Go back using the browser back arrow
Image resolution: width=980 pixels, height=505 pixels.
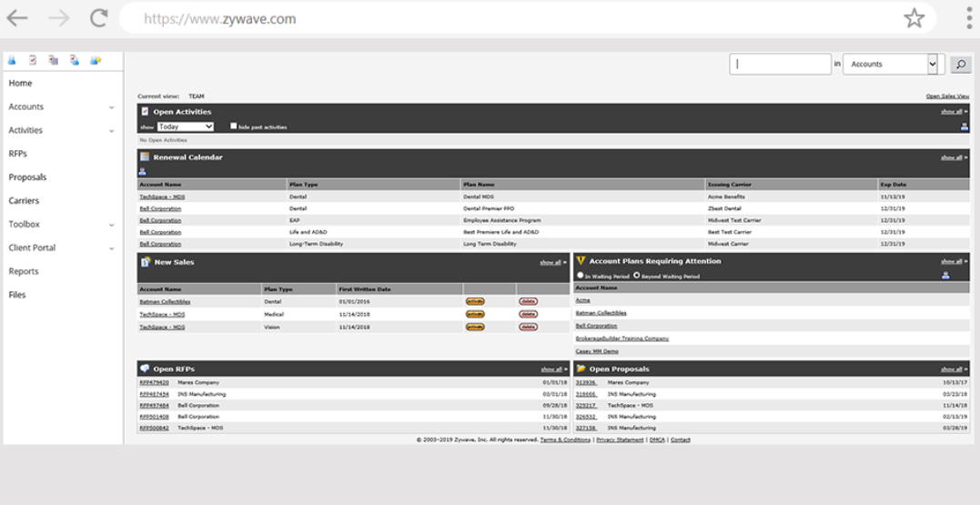17,18
